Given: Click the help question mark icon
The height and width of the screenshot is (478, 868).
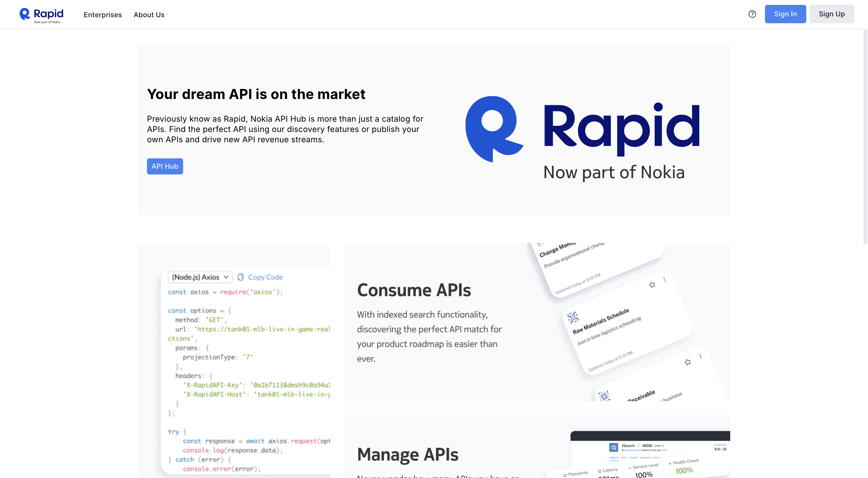Looking at the screenshot, I should click(x=752, y=14).
